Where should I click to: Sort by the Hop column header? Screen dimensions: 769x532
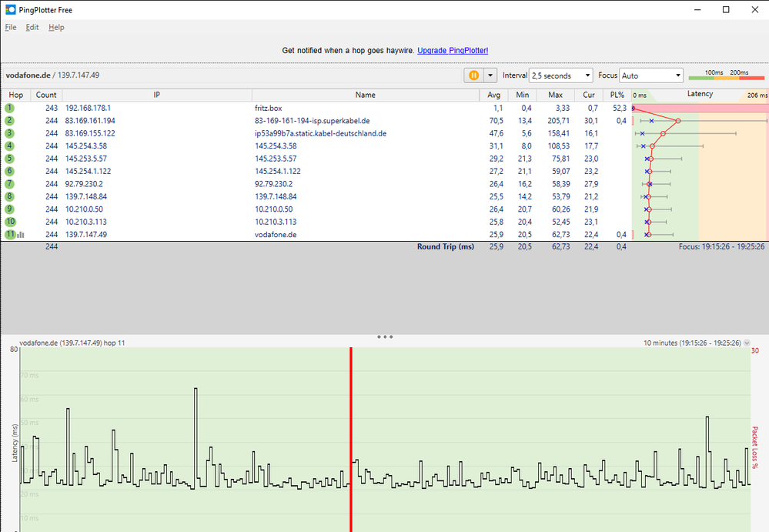point(15,95)
